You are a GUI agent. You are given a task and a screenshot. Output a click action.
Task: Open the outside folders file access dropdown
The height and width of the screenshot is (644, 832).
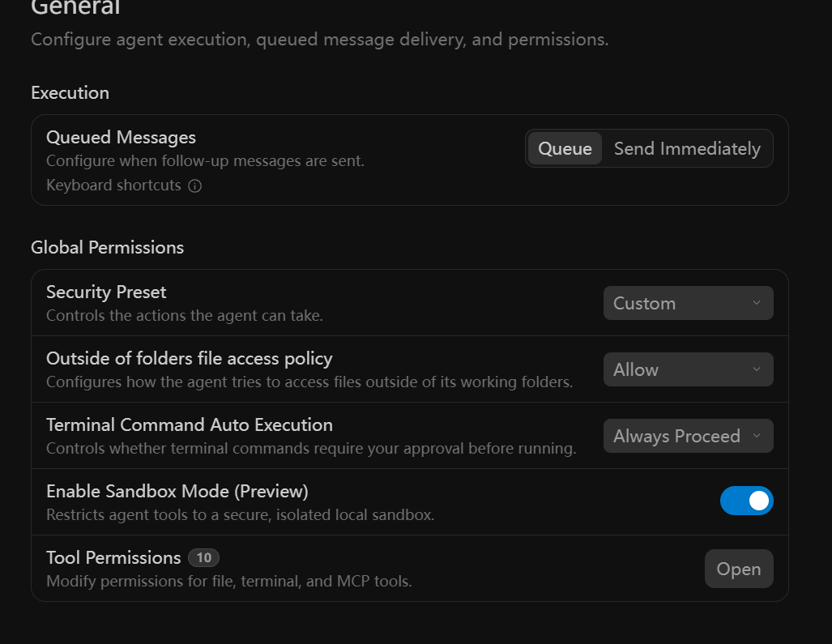coord(689,369)
